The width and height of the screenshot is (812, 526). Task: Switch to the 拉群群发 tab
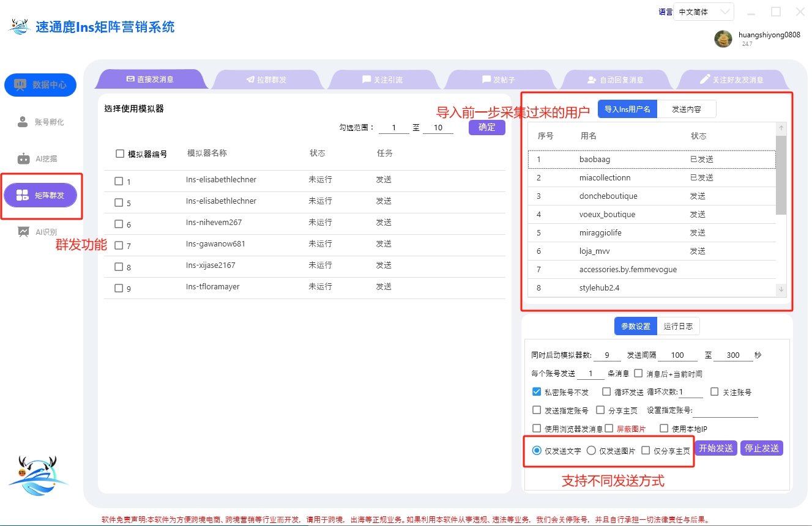(266, 80)
